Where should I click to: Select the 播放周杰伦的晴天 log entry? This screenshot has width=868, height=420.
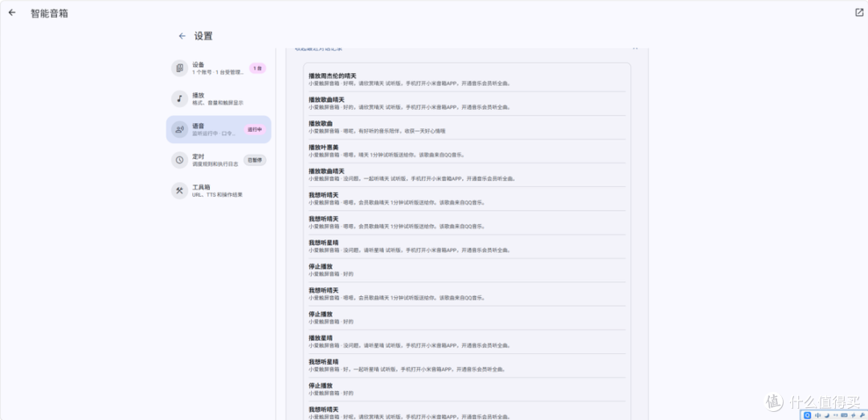[467, 80]
